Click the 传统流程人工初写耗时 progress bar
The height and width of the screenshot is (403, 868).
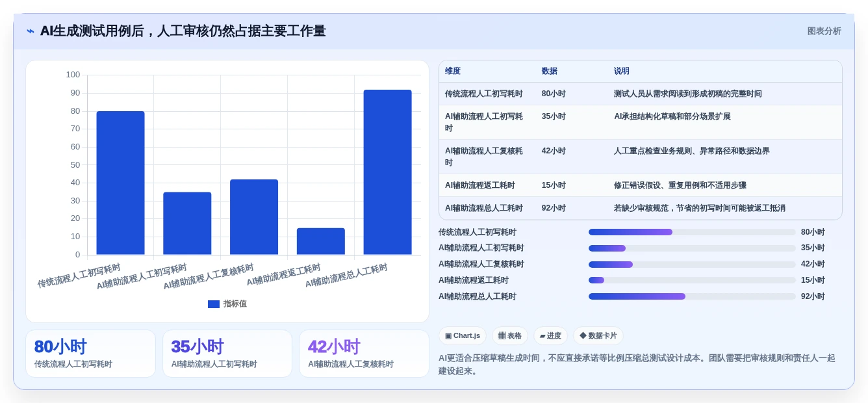pyautogui.click(x=692, y=232)
